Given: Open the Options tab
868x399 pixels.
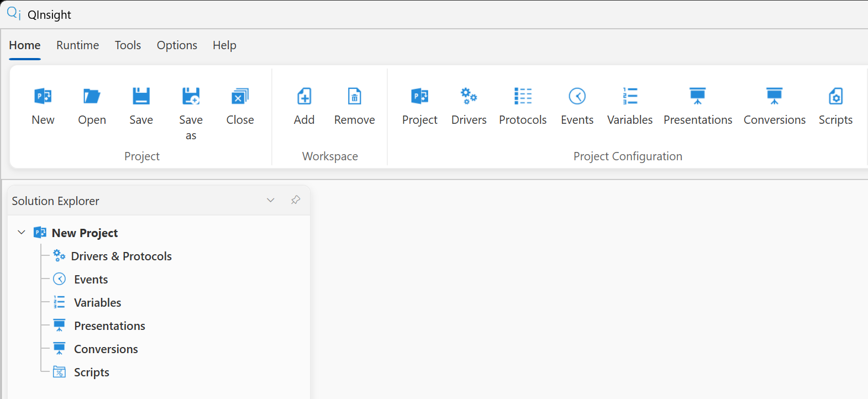Looking at the screenshot, I should click(x=177, y=45).
